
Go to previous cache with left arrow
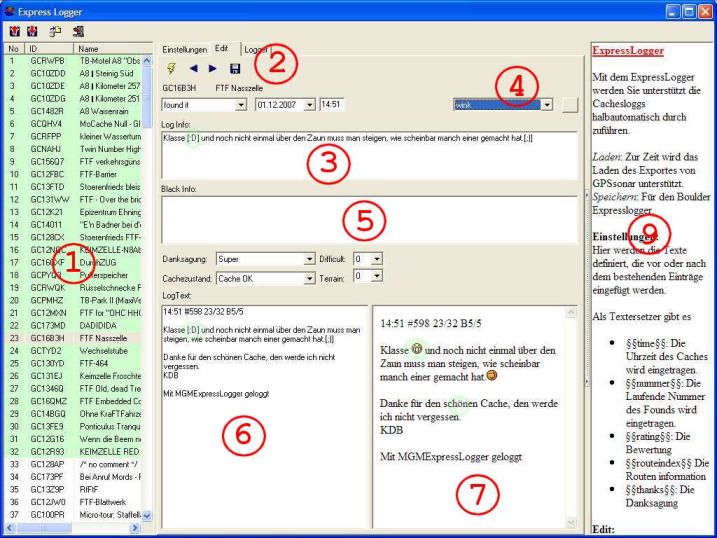coord(193,69)
